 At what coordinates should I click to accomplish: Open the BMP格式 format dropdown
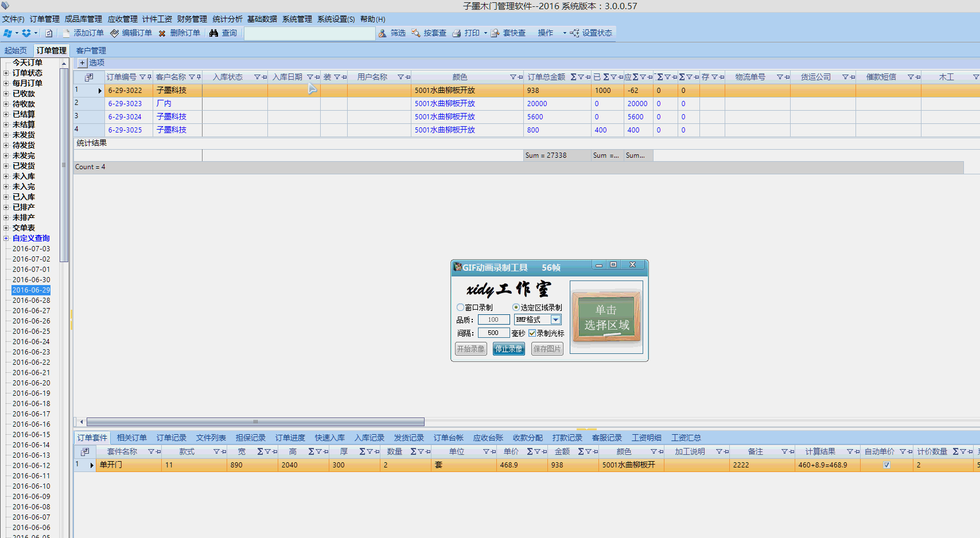555,320
